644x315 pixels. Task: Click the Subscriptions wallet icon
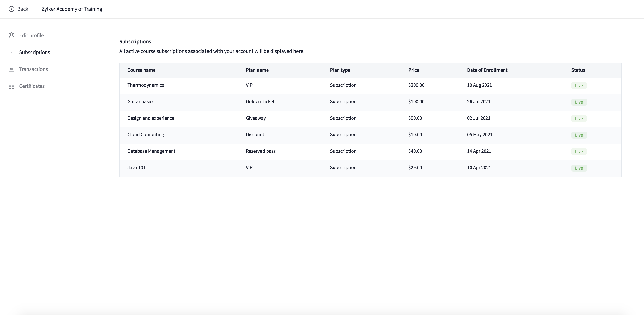pos(12,52)
